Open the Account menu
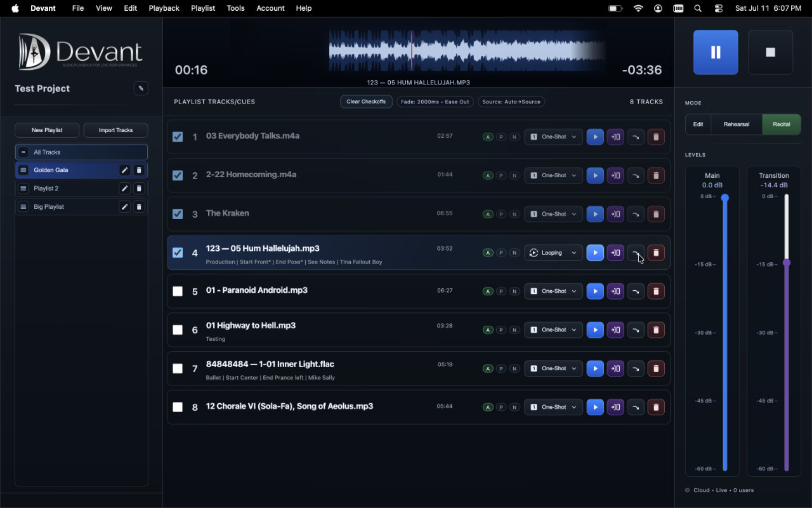 (270, 8)
